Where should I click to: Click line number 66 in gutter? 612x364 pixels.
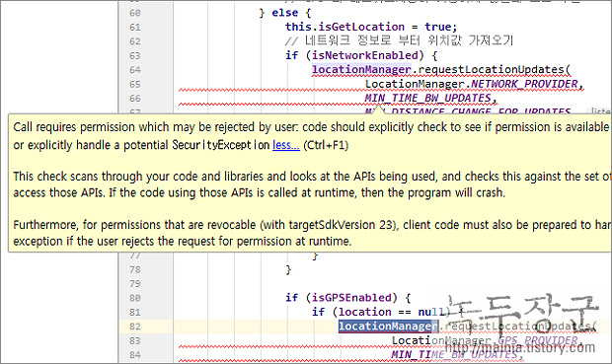[135, 99]
